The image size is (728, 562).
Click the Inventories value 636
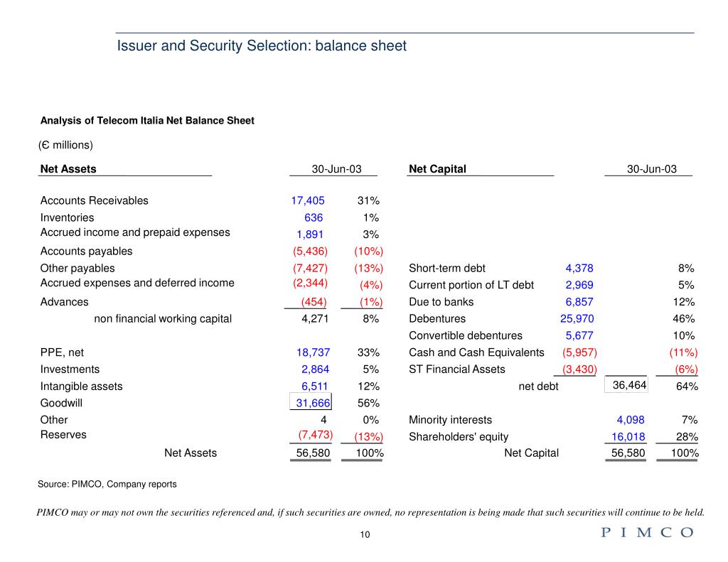coord(314,217)
